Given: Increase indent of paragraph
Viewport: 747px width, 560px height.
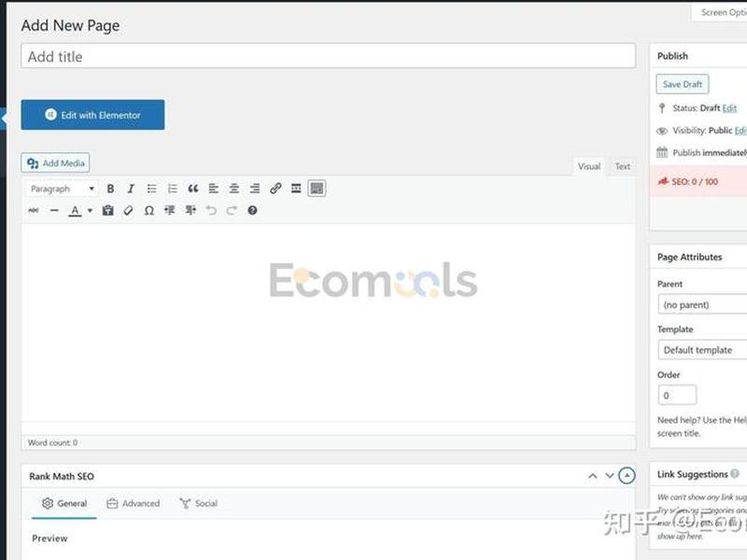Looking at the screenshot, I should [x=190, y=211].
